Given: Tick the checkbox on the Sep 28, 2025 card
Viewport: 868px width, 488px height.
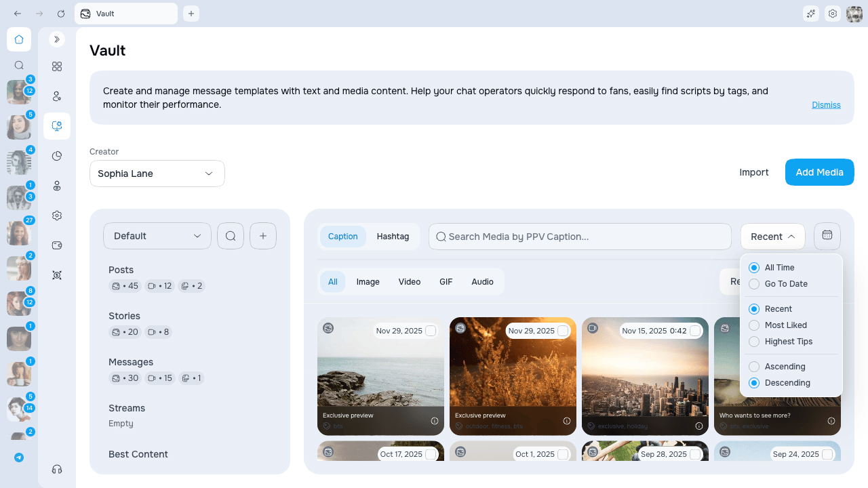Looking at the screenshot, I should pyautogui.click(x=695, y=454).
